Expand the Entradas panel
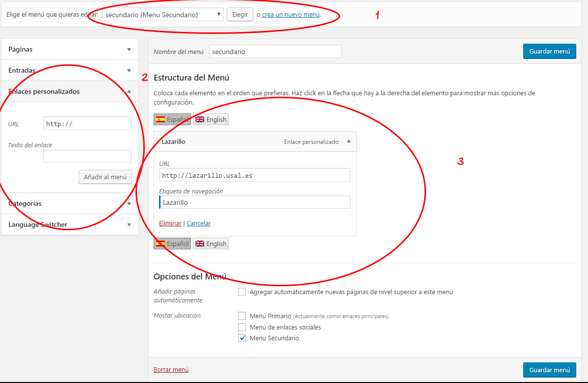This screenshot has width=588, height=383. [x=129, y=70]
